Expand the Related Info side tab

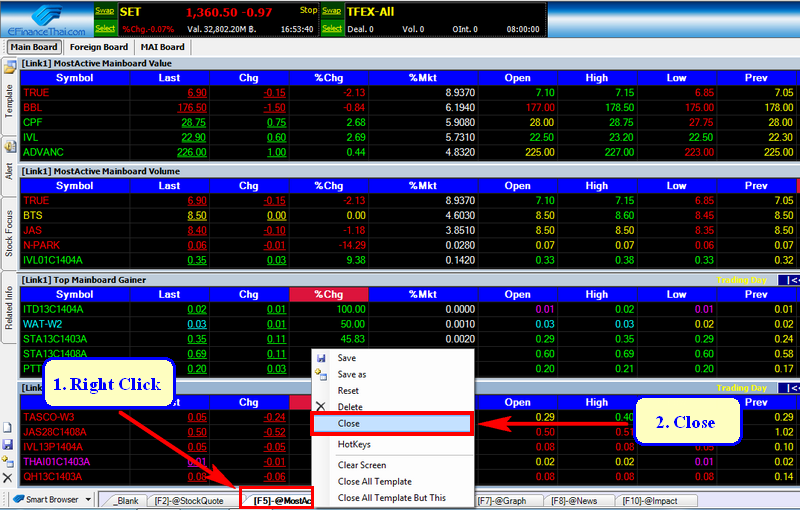pyautogui.click(x=9, y=308)
